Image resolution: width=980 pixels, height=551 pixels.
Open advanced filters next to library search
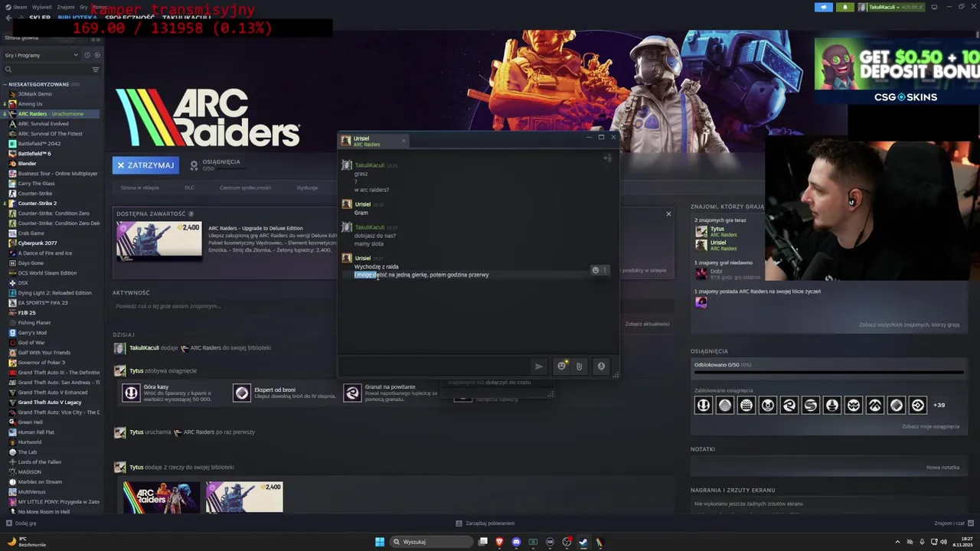[x=96, y=70]
